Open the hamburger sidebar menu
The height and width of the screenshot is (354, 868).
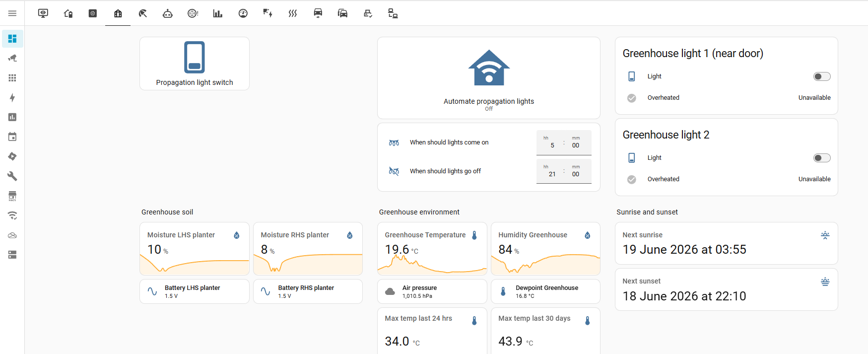point(12,13)
